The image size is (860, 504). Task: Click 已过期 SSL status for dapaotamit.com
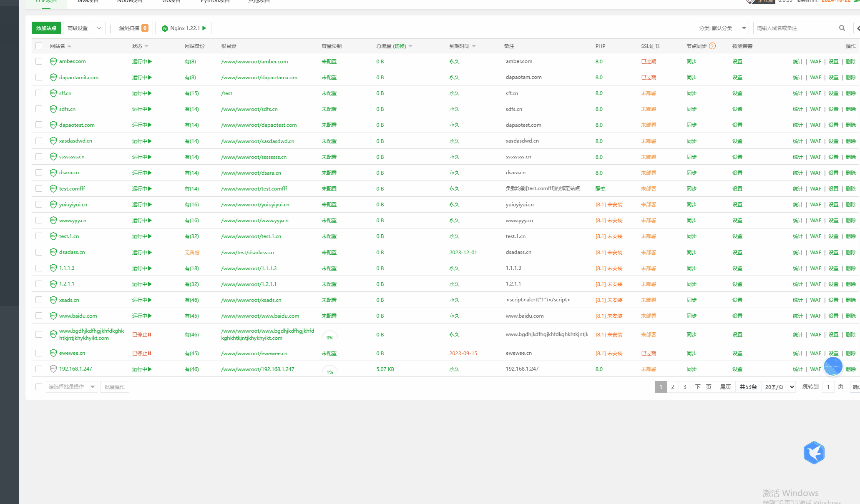649,78
